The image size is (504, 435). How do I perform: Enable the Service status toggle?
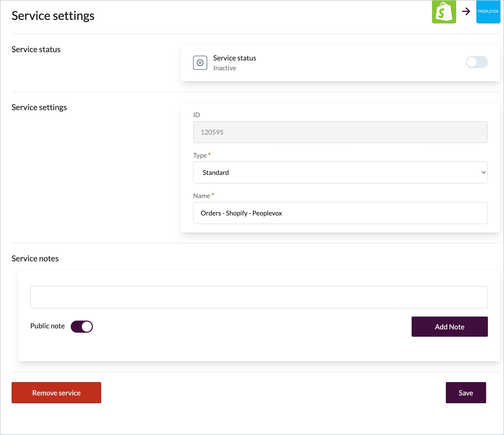pos(476,62)
